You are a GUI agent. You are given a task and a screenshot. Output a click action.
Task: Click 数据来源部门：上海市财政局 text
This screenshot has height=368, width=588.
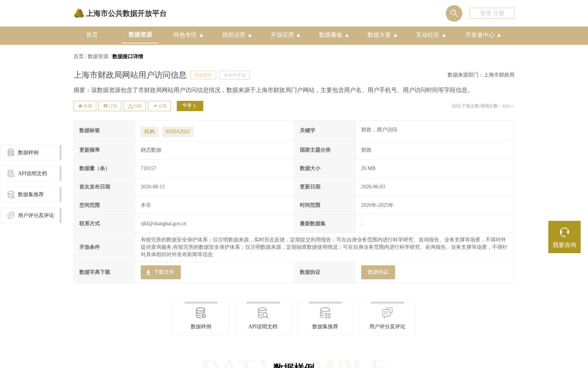coord(481,75)
